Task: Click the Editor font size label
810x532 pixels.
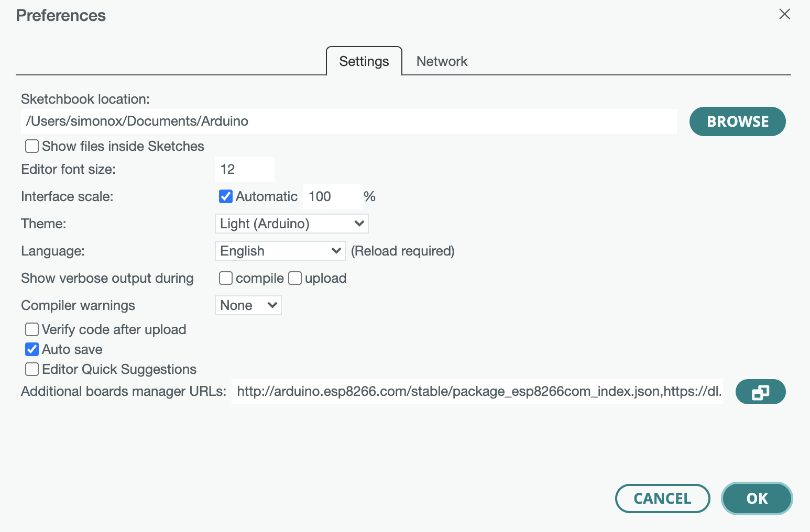Action: (x=68, y=169)
